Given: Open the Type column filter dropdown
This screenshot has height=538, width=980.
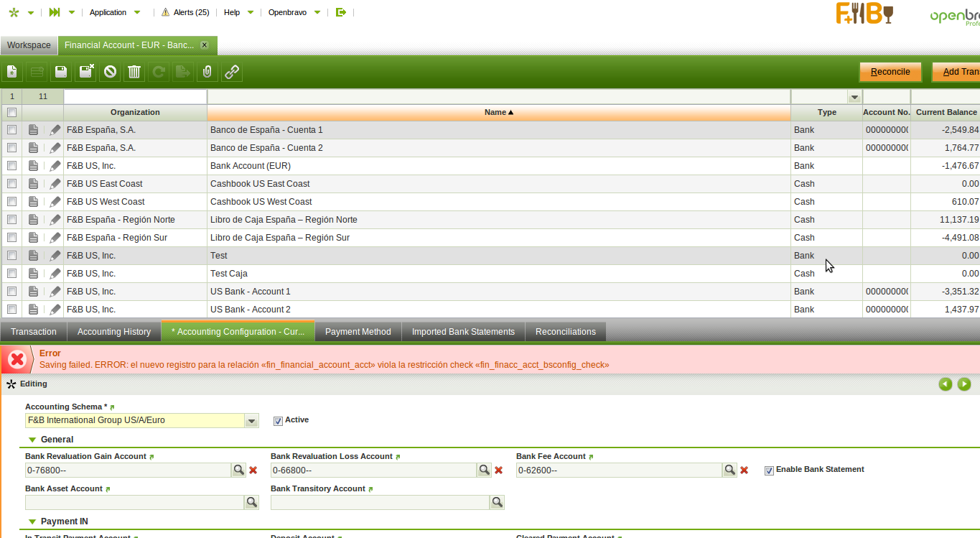Looking at the screenshot, I should pos(854,97).
